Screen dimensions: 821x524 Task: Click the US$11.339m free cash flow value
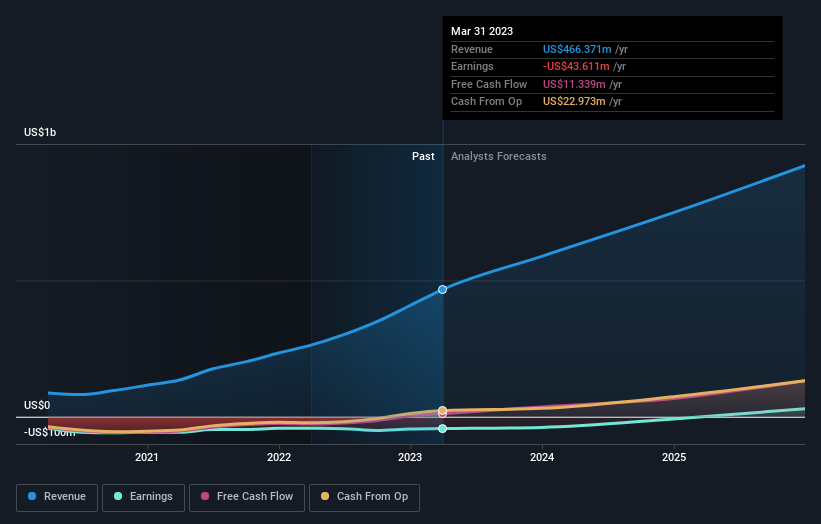pyautogui.click(x=574, y=84)
